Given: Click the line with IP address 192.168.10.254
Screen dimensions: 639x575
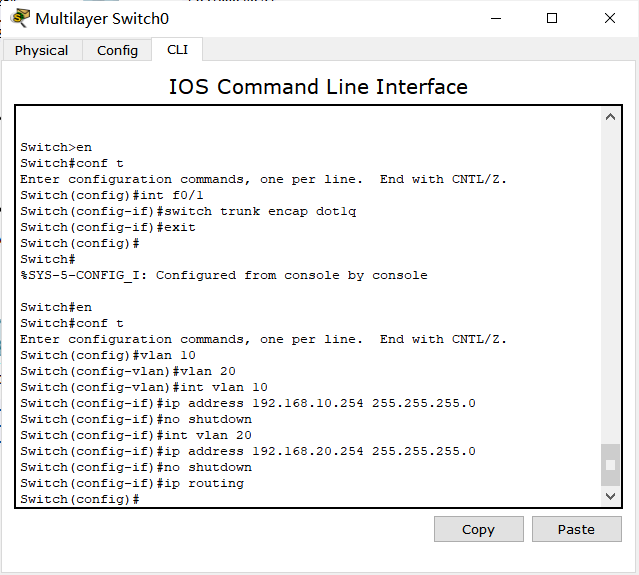Looking at the screenshot, I should 248,403.
